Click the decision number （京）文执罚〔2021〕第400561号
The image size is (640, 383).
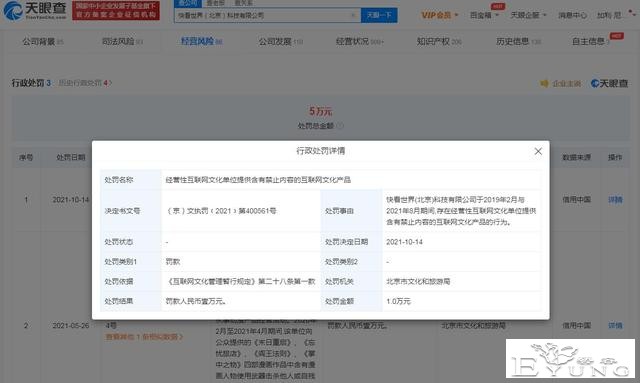pyautogui.click(x=221, y=211)
